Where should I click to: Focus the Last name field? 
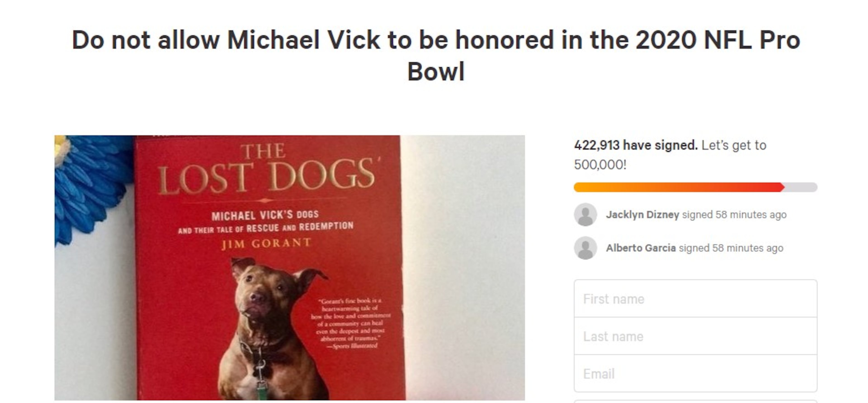[x=695, y=336]
